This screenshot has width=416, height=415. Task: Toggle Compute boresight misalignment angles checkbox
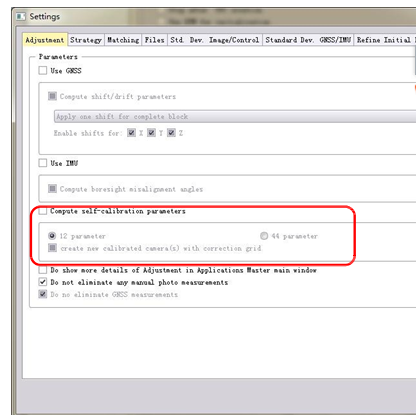pos(52,189)
